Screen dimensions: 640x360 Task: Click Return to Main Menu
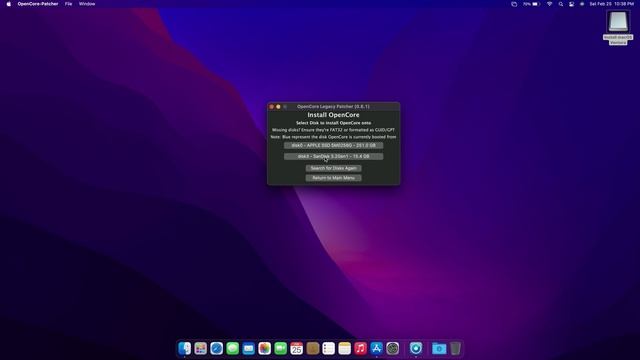coord(333,178)
